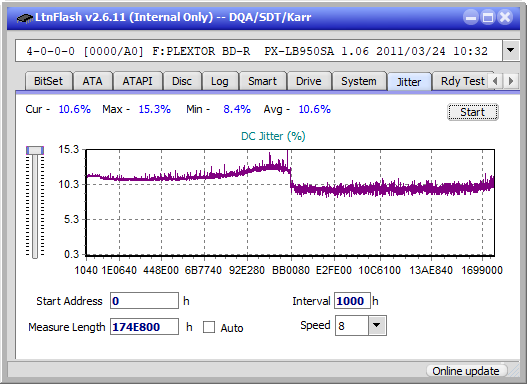This screenshot has width=527, height=384.
Task: Open the Smart tab
Action: [x=262, y=81]
